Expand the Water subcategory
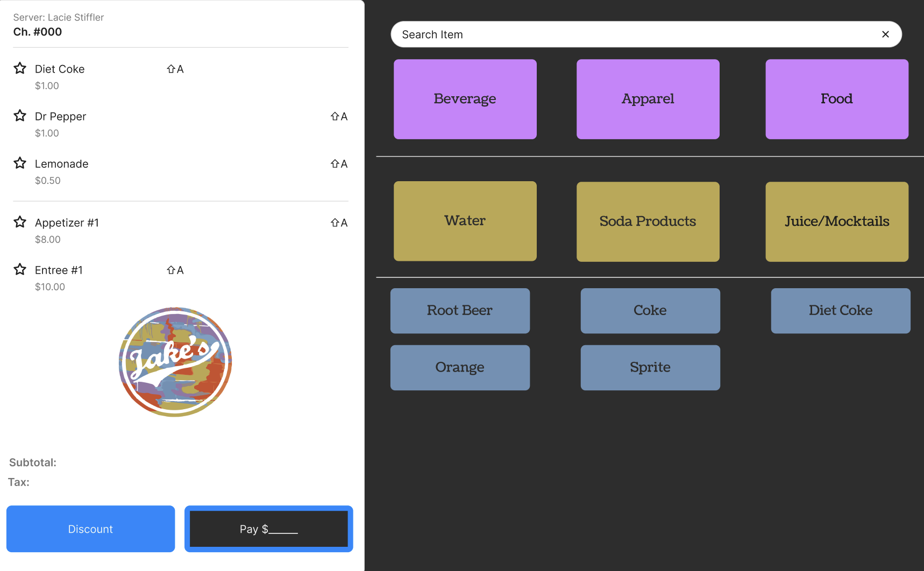The width and height of the screenshot is (924, 571). pos(465,221)
